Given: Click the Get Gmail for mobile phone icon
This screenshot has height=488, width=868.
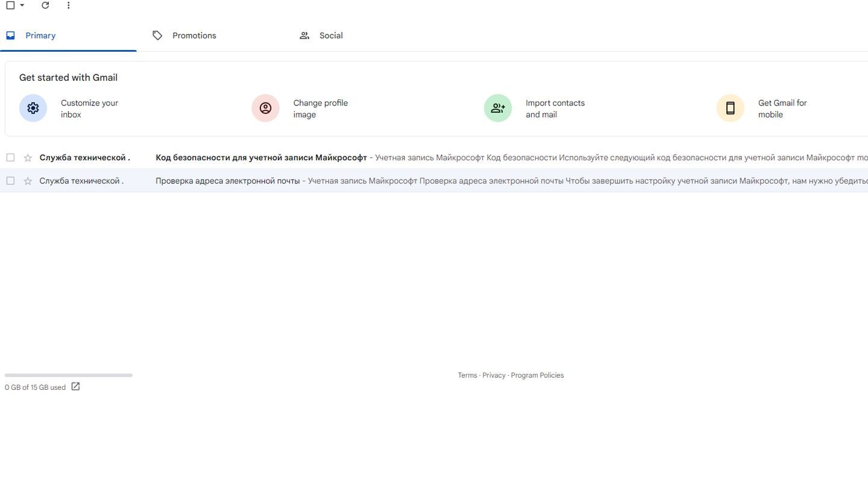Looking at the screenshot, I should pyautogui.click(x=730, y=108).
